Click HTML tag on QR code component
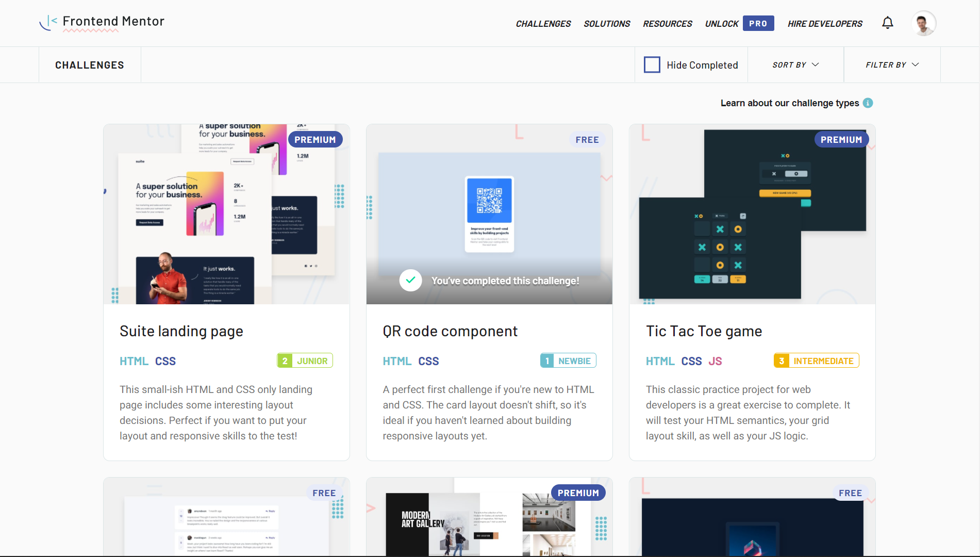The width and height of the screenshot is (980, 557). click(x=397, y=361)
